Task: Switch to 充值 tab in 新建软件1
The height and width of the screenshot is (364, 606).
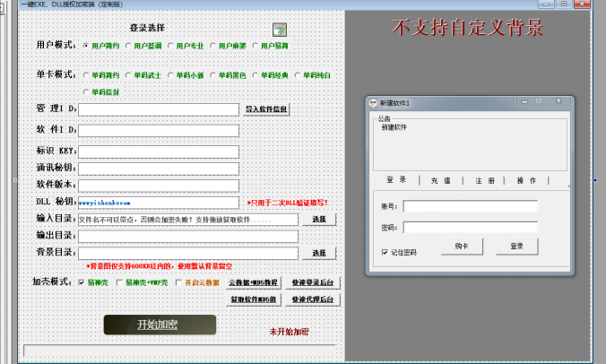Action: point(441,180)
